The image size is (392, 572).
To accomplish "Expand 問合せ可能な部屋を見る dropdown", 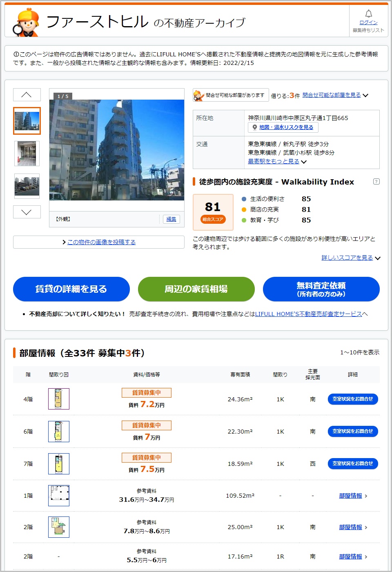I will (335, 95).
